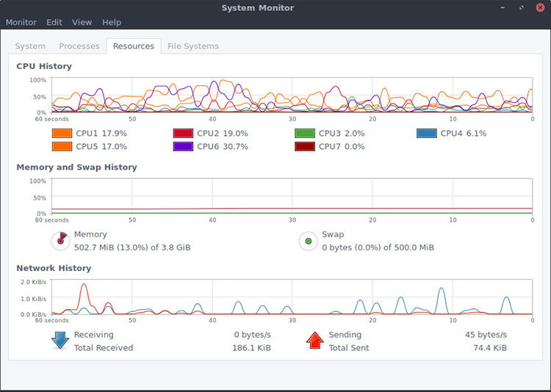
Task: Open the blue CPU4 color picker
Action: (427, 134)
